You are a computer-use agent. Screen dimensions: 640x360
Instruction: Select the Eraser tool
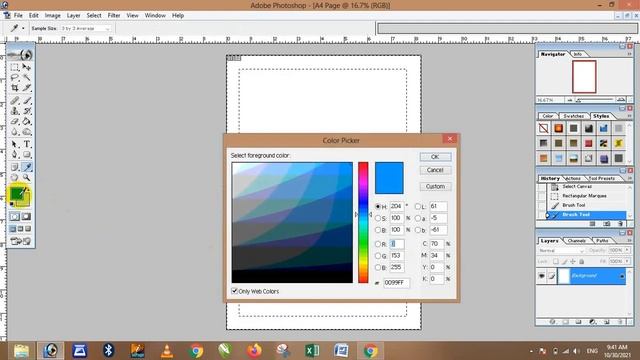click(15, 121)
